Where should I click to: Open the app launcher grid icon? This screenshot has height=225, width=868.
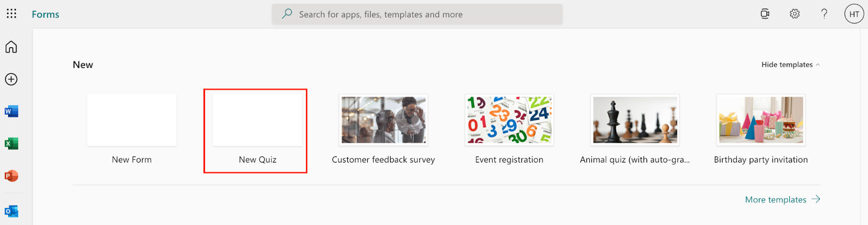click(11, 14)
